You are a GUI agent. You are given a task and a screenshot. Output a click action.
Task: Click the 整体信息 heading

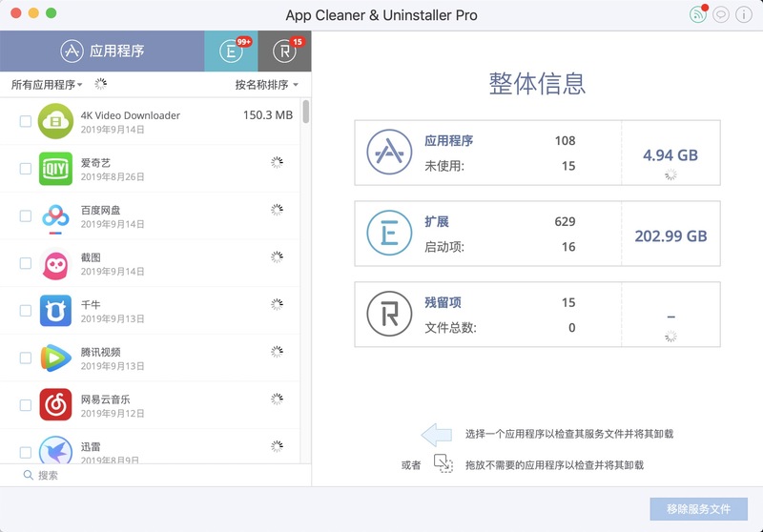pos(537,83)
